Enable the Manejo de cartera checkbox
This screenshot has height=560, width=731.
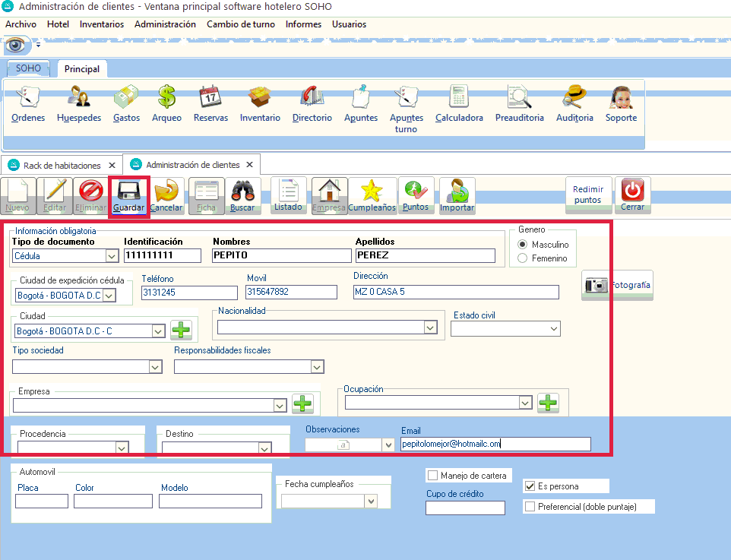tap(433, 476)
